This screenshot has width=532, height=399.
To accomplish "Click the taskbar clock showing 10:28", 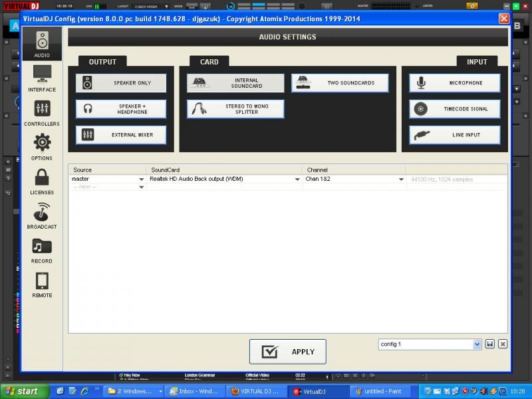I will click(x=517, y=391).
